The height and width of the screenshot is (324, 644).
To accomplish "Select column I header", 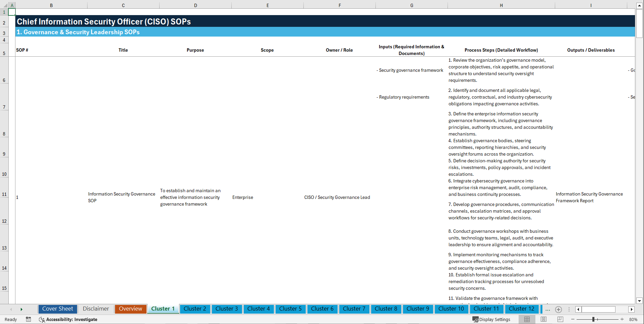I will pos(591,5).
